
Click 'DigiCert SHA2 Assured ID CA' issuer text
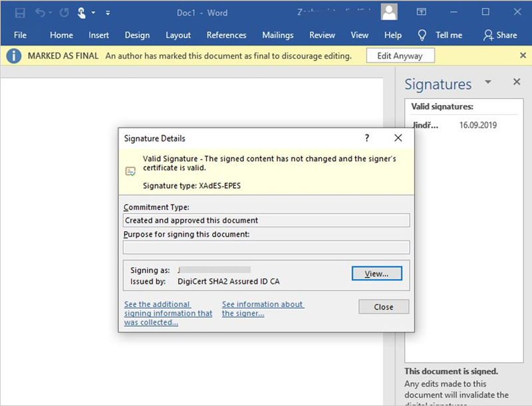click(228, 281)
